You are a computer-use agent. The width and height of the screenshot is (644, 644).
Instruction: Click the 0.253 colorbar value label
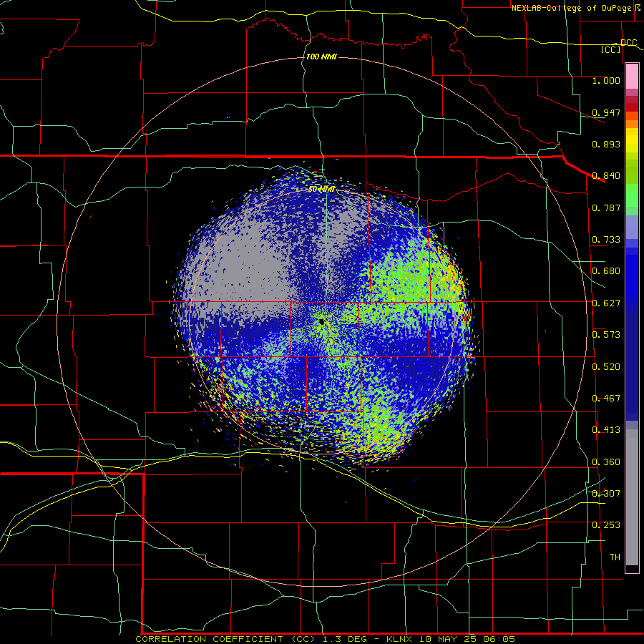tap(606, 525)
